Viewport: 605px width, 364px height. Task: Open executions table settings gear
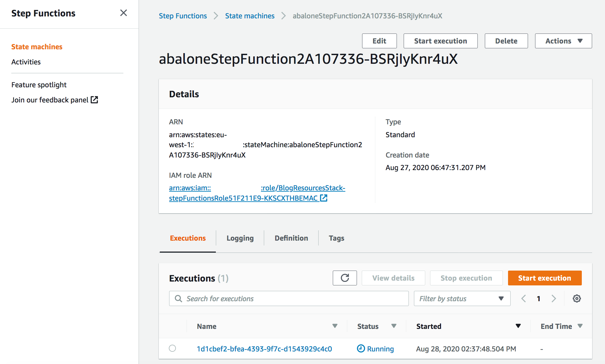577,299
